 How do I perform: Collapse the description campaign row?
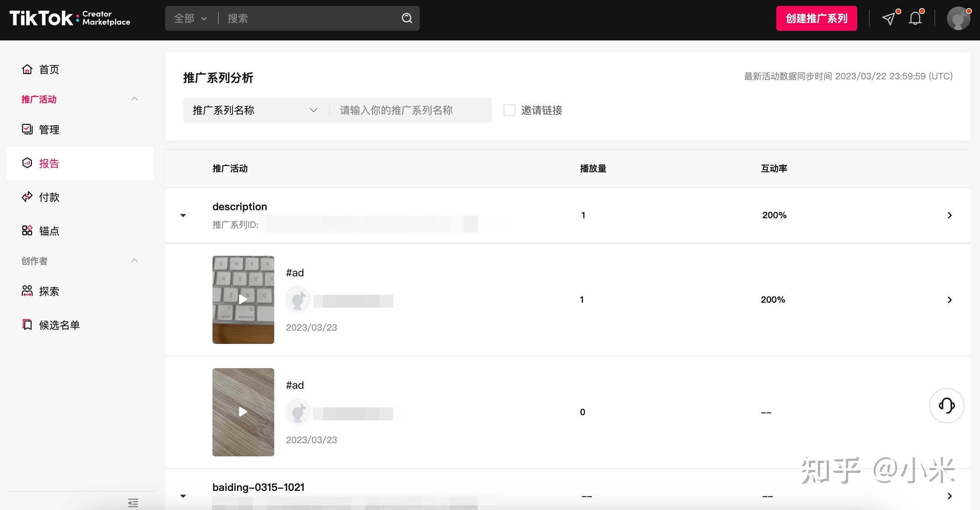tap(183, 215)
